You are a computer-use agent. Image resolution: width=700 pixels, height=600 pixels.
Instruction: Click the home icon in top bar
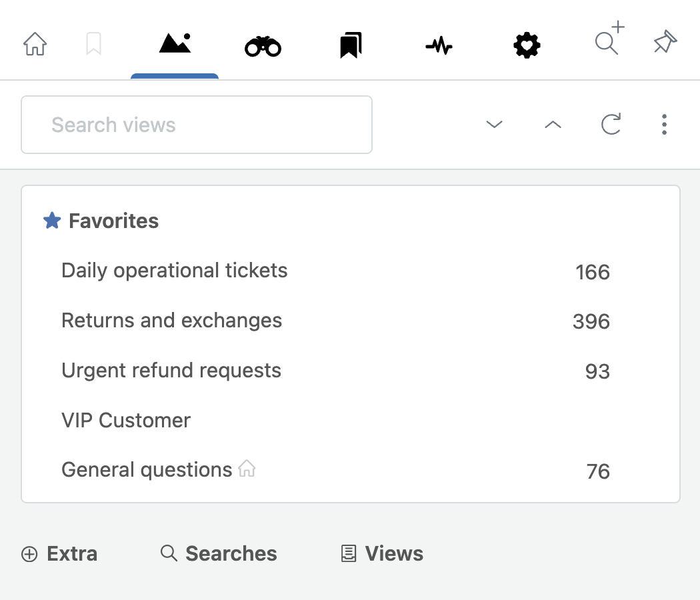pyautogui.click(x=35, y=45)
